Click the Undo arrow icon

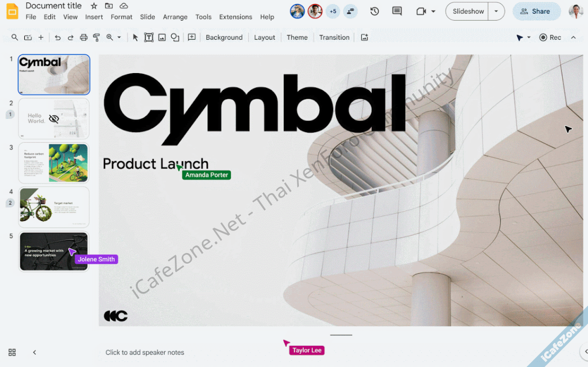(57, 37)
